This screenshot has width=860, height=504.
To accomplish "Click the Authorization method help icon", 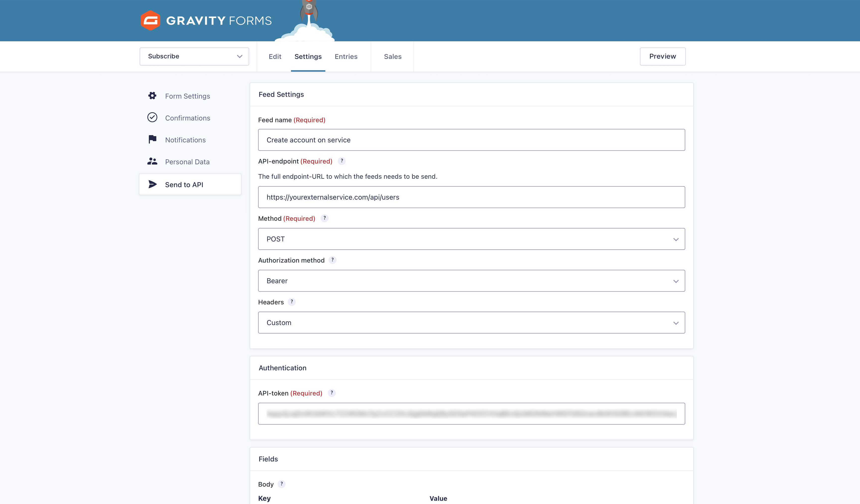I will point(332,260).
